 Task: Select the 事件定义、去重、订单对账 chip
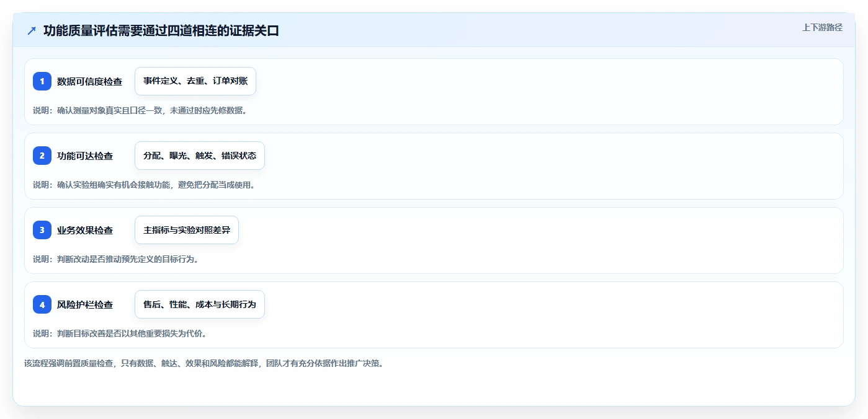(x=195, y=81)
